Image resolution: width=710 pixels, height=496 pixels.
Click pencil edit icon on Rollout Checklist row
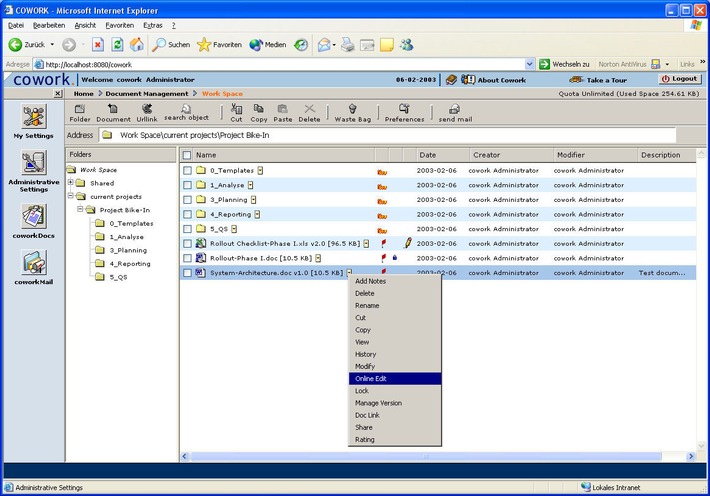pyautogui.click(x=408, y=243)
